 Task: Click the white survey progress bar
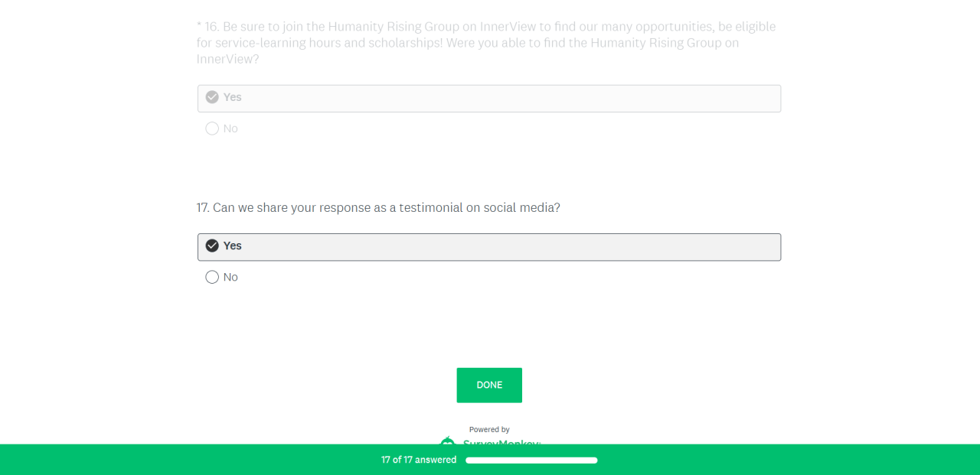[x=531, y=460]
